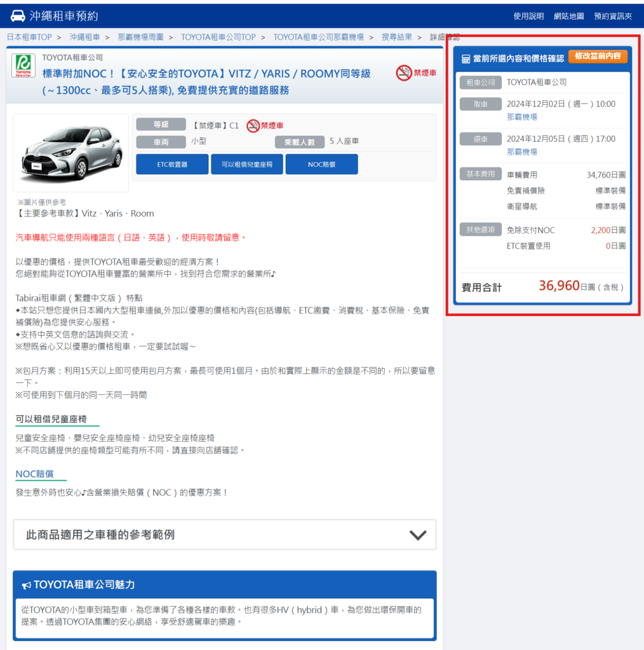Click the 可以租借兒童座椅 feature button
The height and width of the screenshot is (650, 644).
click(246, 164)
